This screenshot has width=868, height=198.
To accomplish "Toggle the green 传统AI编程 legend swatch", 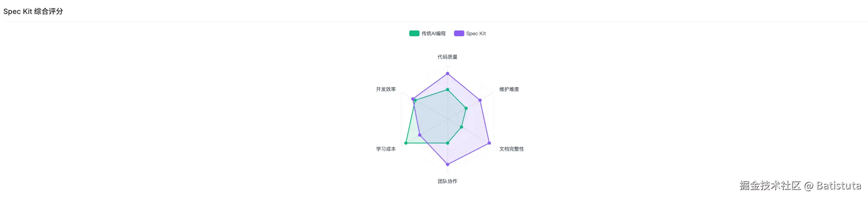I will 414,33.
